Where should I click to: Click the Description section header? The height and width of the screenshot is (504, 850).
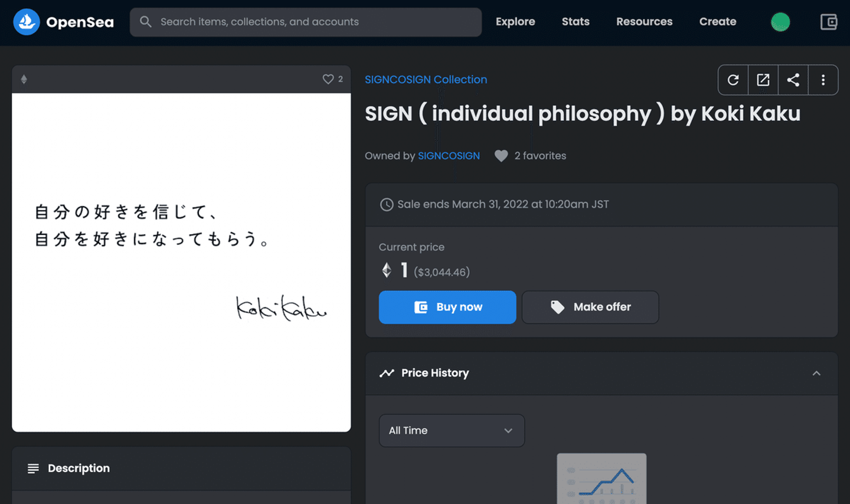coord(181,468)
